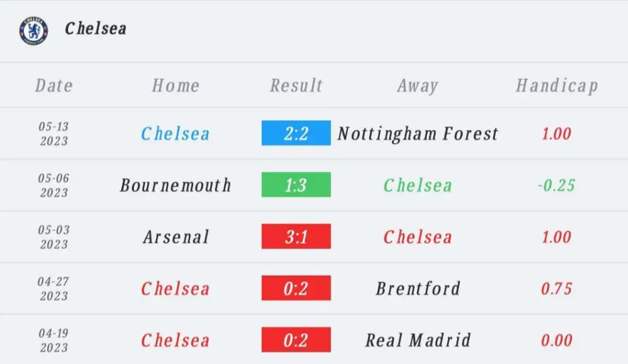The width and height of the screenshot is (628, 364).
Task: Open the 0:2 result against Real Madrid
Action: click(x=296, y=340)
